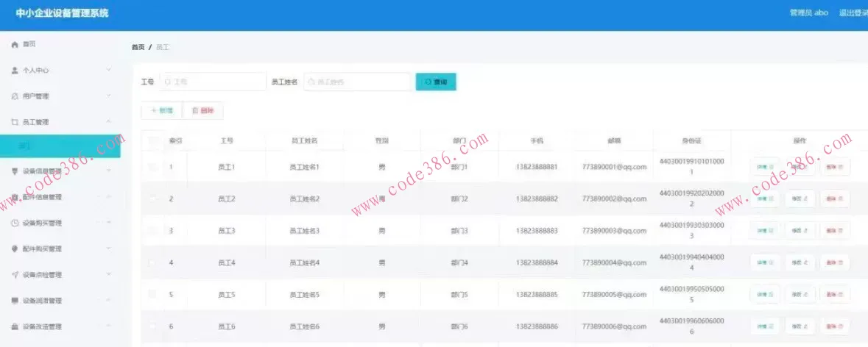Click 删除 button for row 员工6
Image resolution: width=868 pixels, height=347 pixels.
[835, 326]
